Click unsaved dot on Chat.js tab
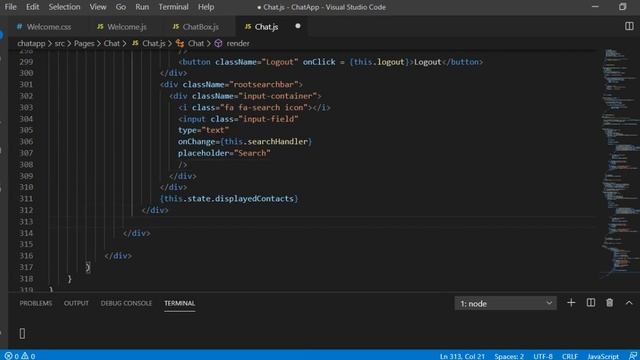This screenshot has height=360, width=640. click(298, 26)
